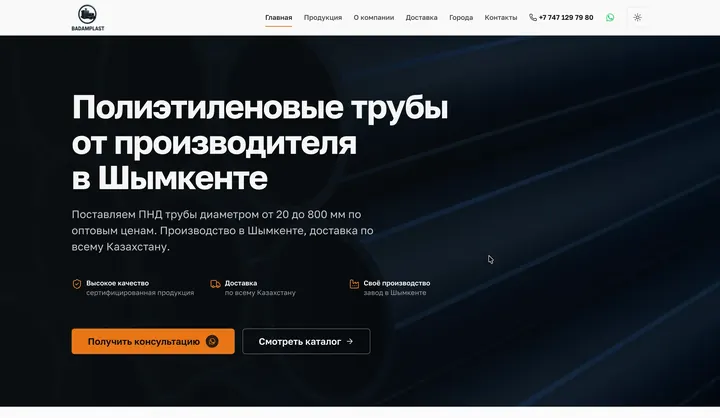Image resolution: width=720 pixels, height=418 pixels.
Task: Click the arrow icon in Смотреть каталог
Action: (350, 341)
